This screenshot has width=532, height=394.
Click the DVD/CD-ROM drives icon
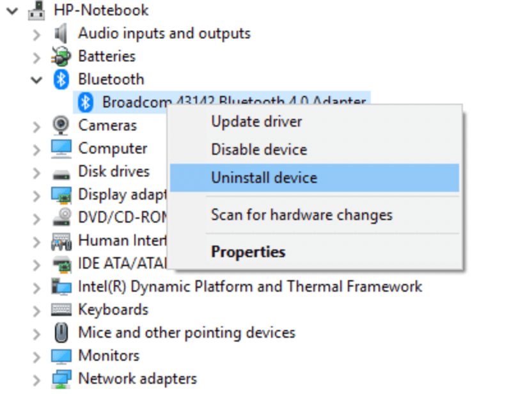(x=62, y=217)
